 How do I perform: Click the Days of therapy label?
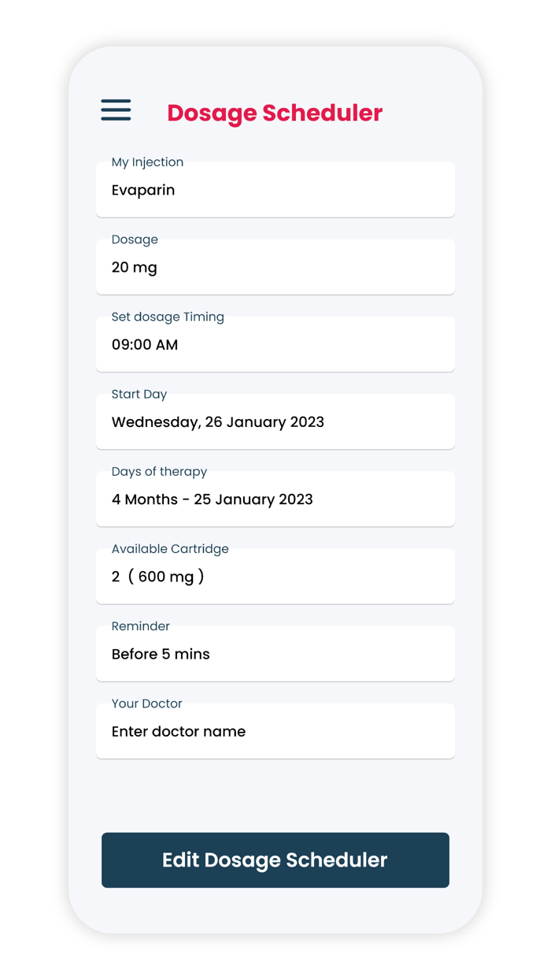pyautogui.click(x=159, y=471)
